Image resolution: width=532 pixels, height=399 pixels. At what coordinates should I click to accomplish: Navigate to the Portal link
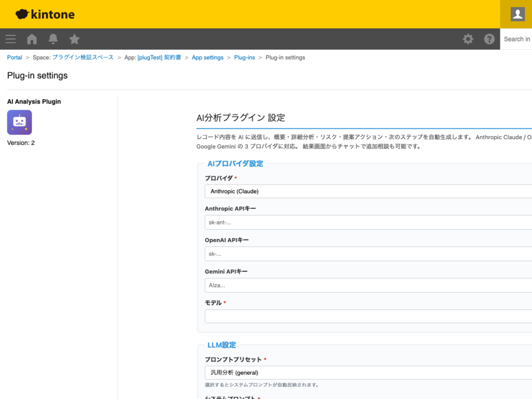click(14, 57)
